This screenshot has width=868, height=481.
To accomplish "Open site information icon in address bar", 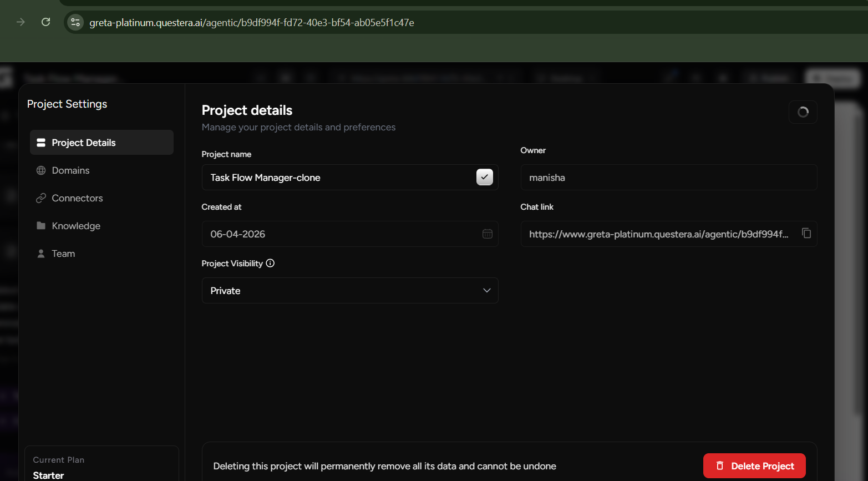I will (x=75, y=22).
